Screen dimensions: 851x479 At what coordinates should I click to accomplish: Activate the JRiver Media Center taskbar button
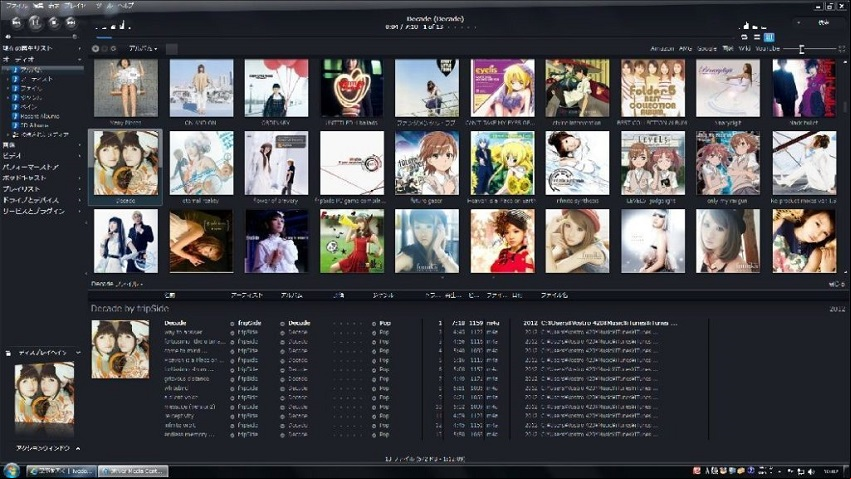point(131,471)
